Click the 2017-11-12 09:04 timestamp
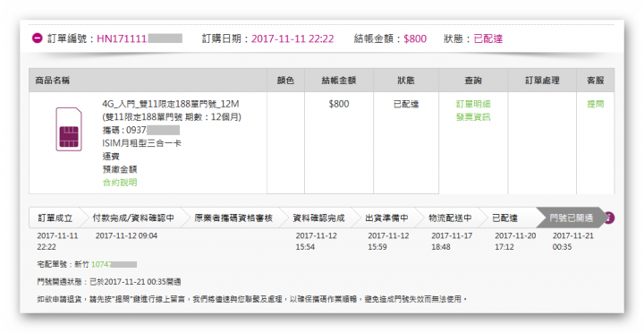The height and width of the screenshot is (333, 644). click(x=126, y=235)
